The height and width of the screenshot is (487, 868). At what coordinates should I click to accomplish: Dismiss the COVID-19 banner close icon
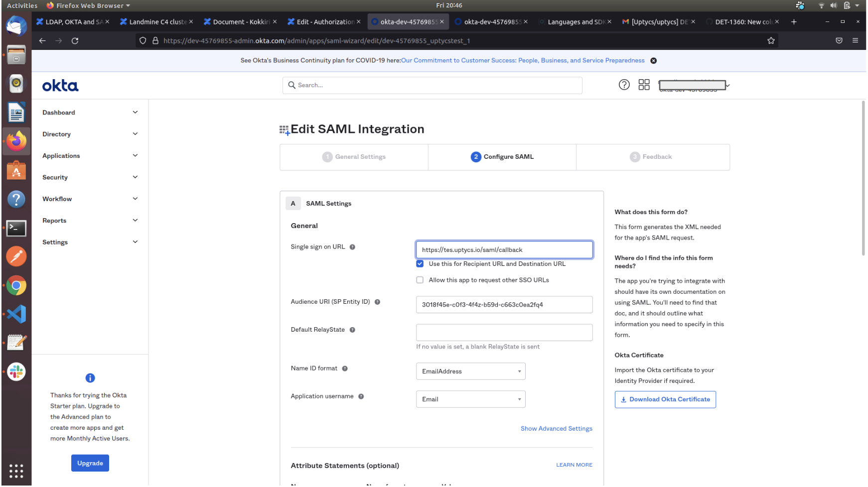pos(653,61)
